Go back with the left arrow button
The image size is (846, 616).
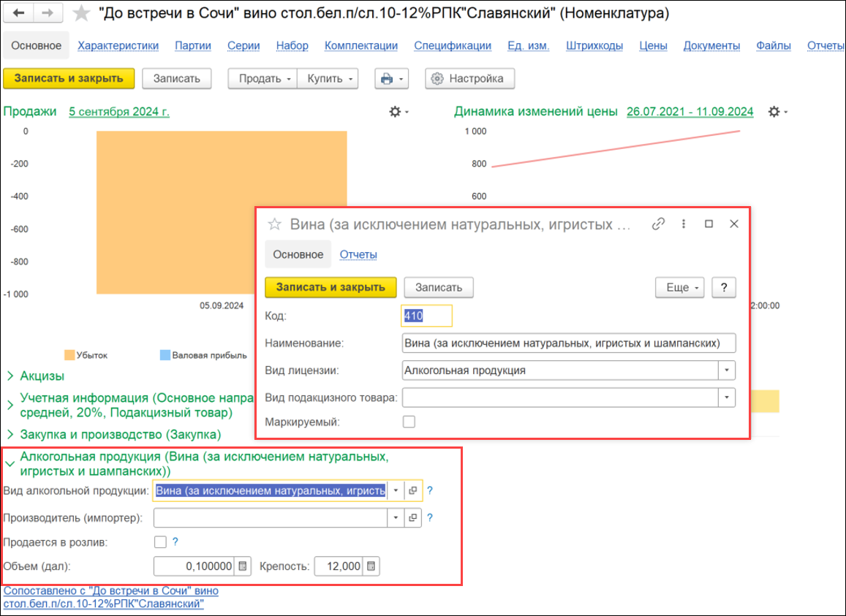18,13
